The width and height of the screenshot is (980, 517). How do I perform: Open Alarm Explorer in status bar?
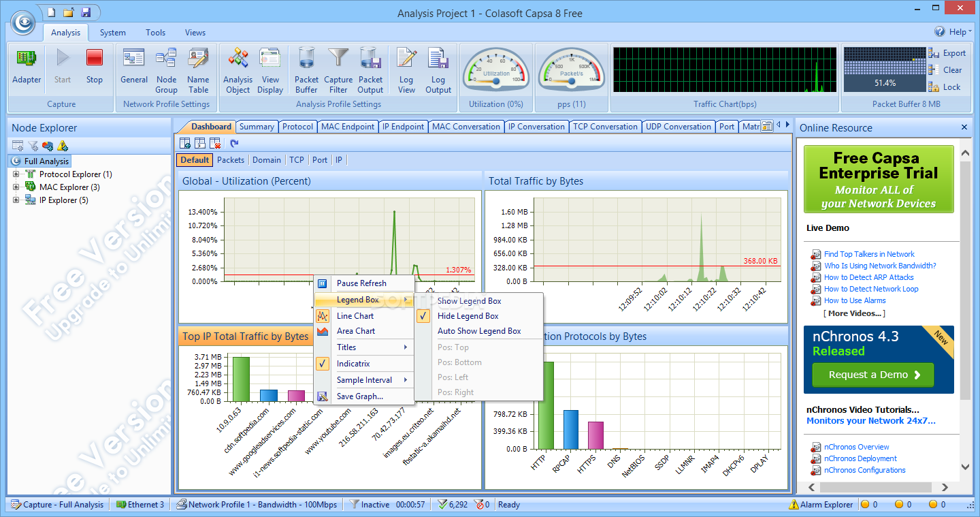tap(821, 505)
